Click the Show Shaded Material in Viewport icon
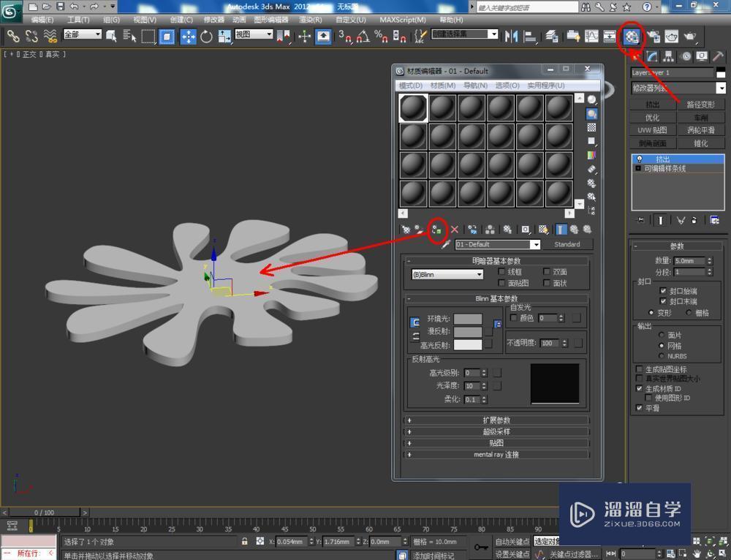The image size is (731, 560). pyautogui.click(x=542, y=230)
